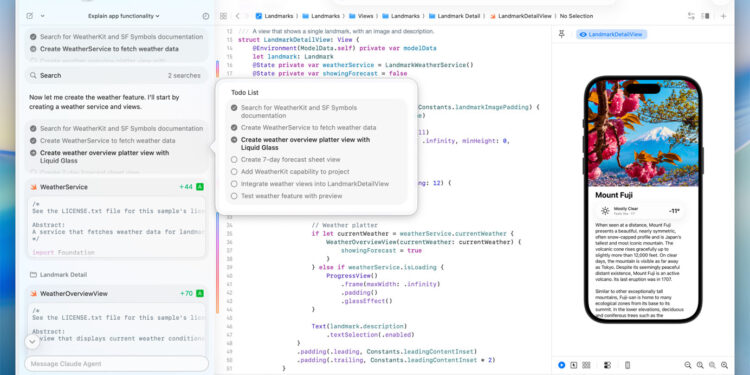Viewport: 750px width, 375px height.
Task: Expand the Search row showing 2 searches
Action: [x=117, y=76]
